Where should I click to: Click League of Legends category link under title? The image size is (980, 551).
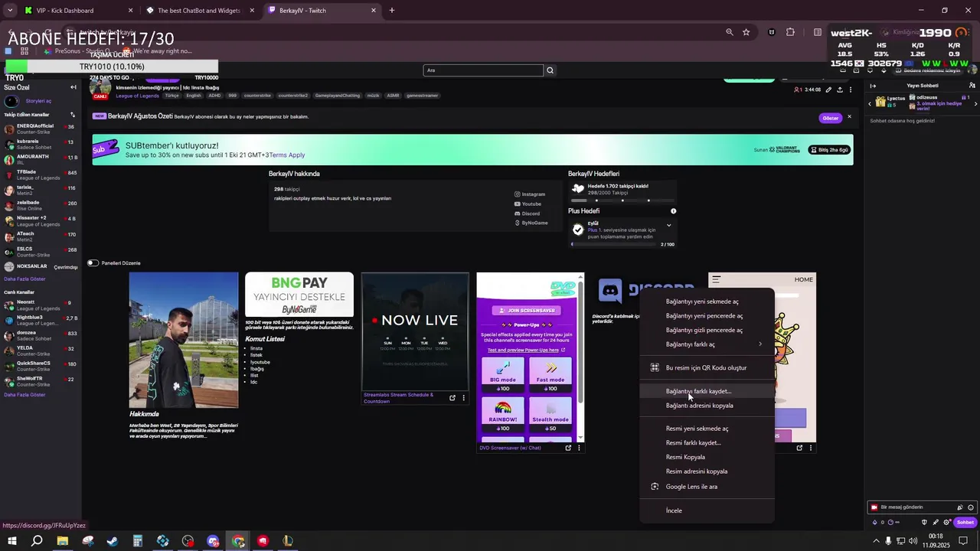point(137,96)
